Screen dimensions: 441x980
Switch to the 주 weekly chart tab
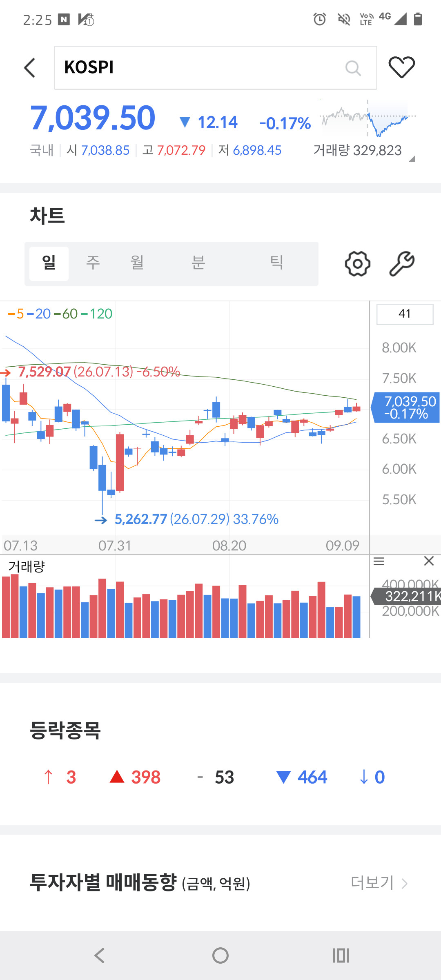(93, 262)
